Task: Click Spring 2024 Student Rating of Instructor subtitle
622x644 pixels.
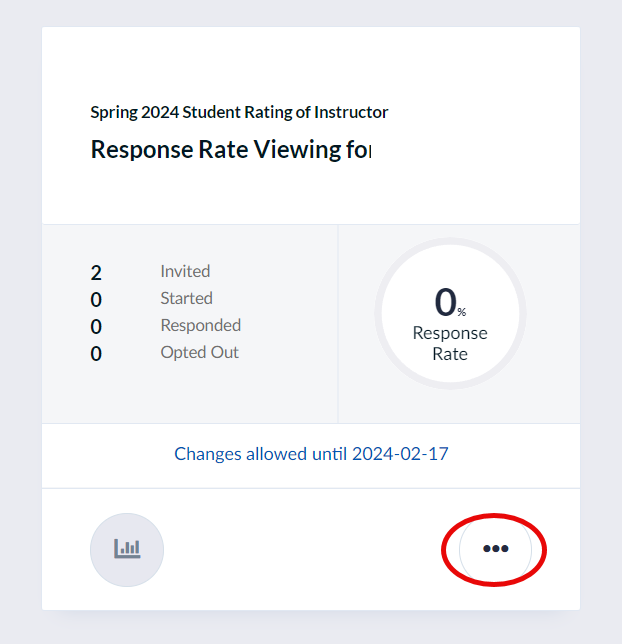Action: pyautogui.click(x=239, y=112)
